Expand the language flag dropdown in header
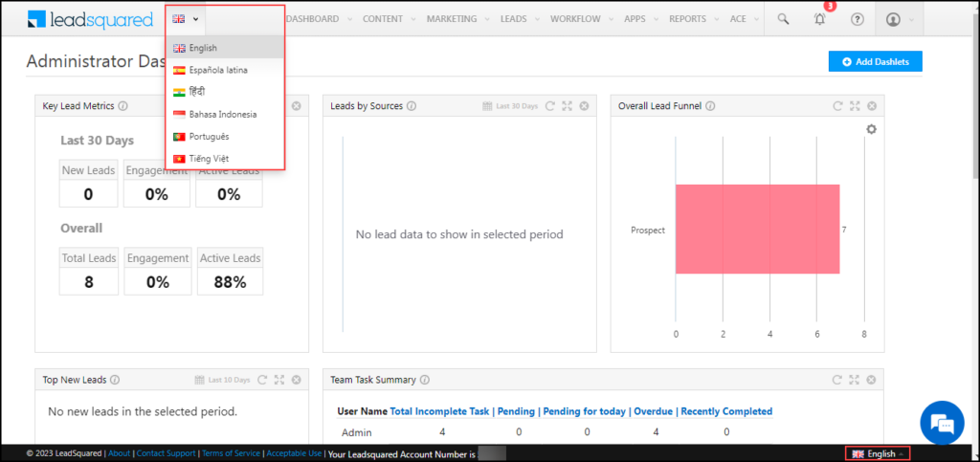 186,18
